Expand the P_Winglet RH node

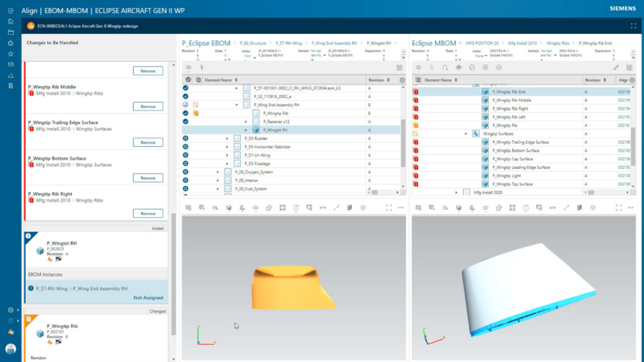(246, 130)
